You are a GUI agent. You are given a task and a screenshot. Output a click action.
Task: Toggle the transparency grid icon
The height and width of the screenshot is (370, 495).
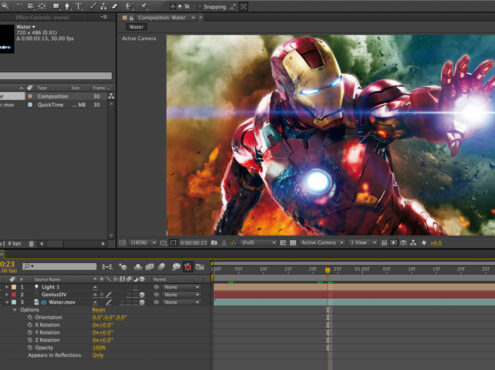click(x=293, y=243)
